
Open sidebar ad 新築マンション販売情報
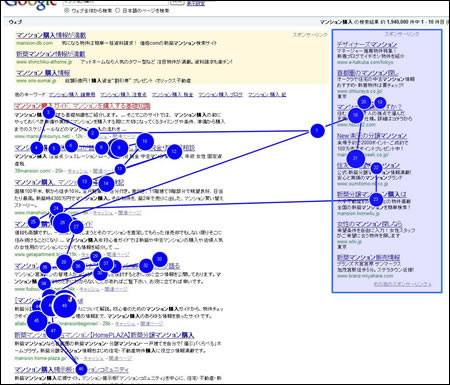click(x=368, y=257)
